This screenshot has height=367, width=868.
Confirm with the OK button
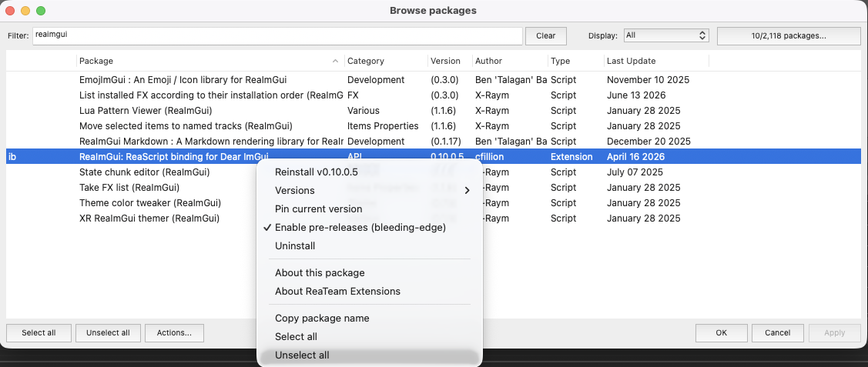click(722, 332)
